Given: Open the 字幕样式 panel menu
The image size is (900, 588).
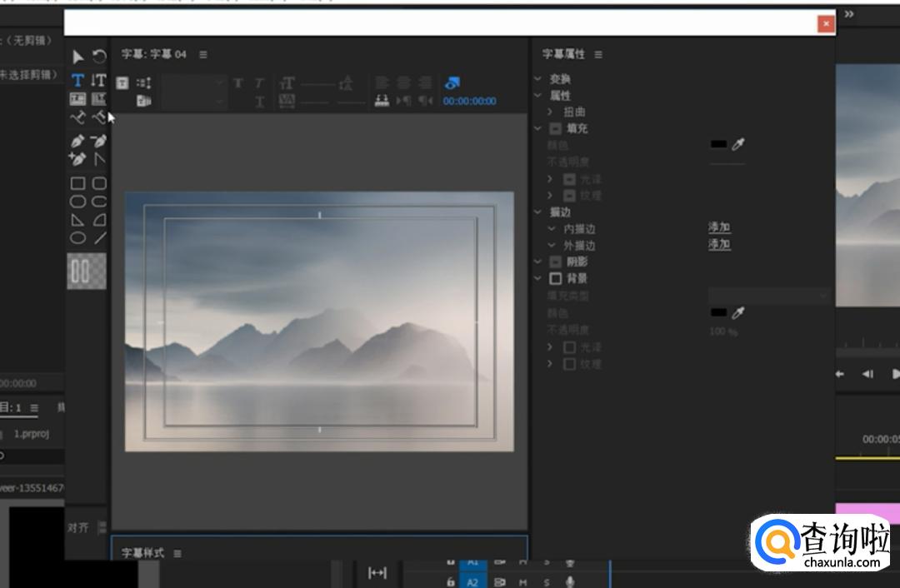Looking at the screenshot, I should (x=177, y=553).
